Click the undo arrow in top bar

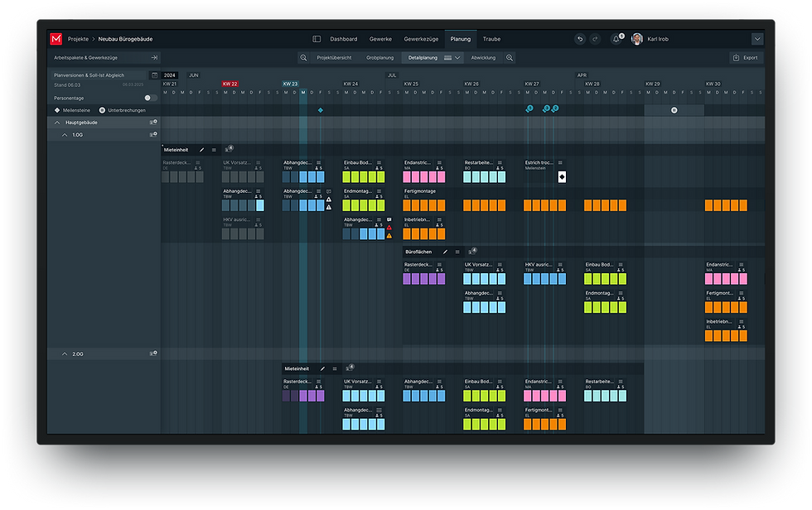[580, 39]
